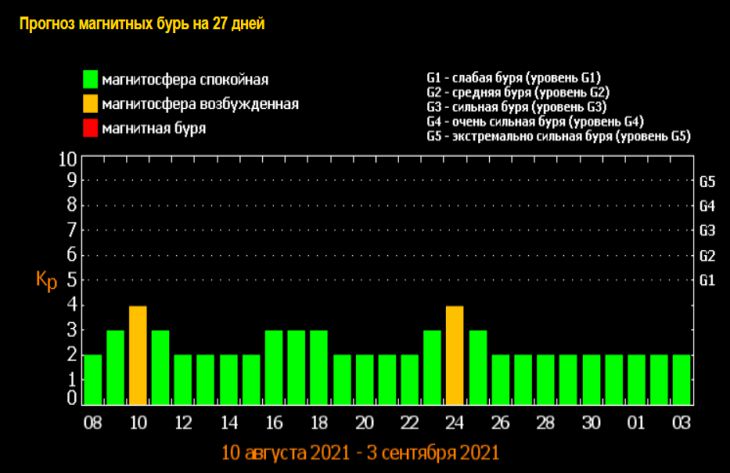
Task: Click the G3 marker on the right axis
Action: point(706,231)
